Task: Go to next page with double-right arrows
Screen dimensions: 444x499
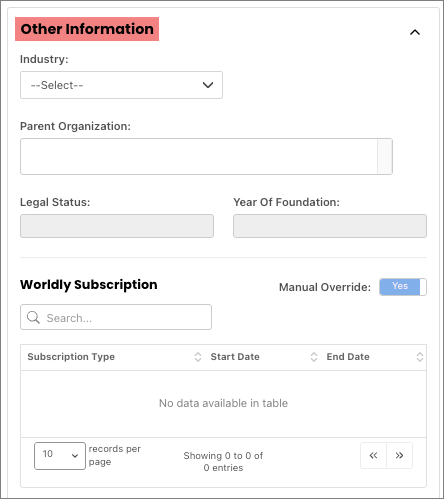Action: [399, 455]
